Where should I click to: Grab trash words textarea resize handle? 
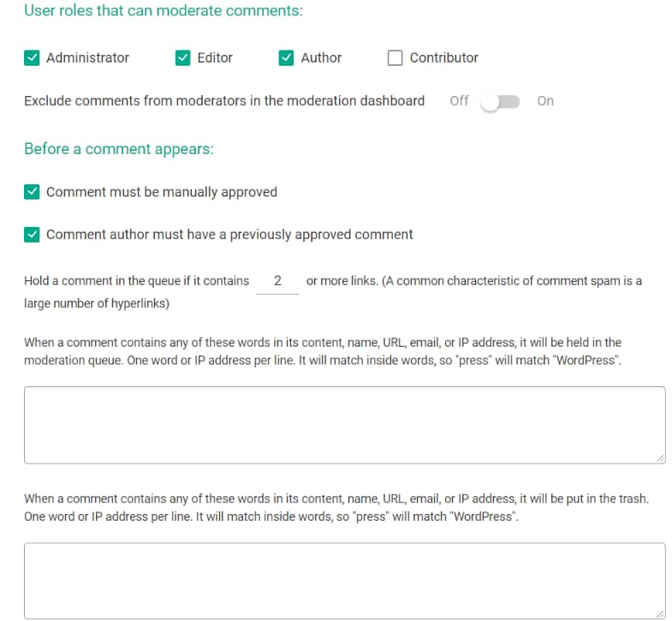[x=660, y=614]
